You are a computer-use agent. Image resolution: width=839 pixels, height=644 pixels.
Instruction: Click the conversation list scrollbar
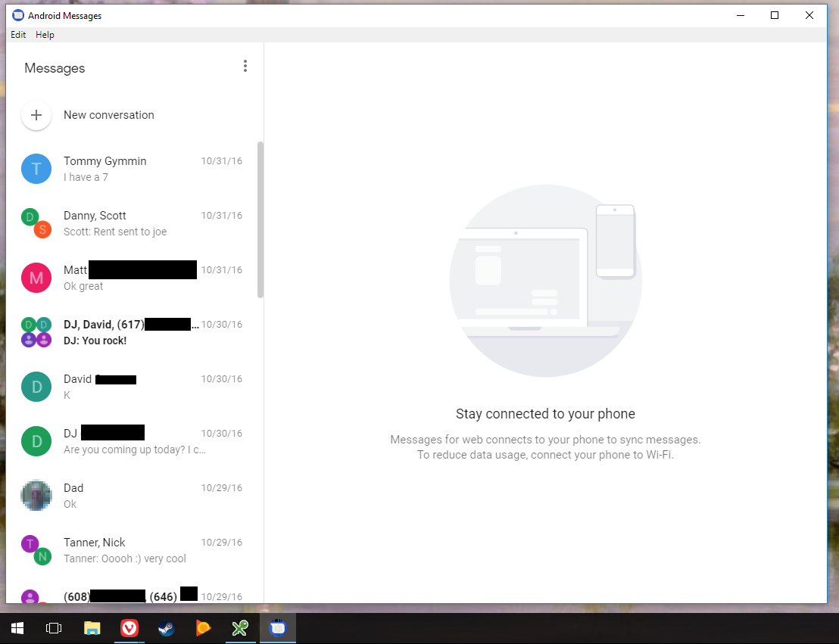pos(260,219)
